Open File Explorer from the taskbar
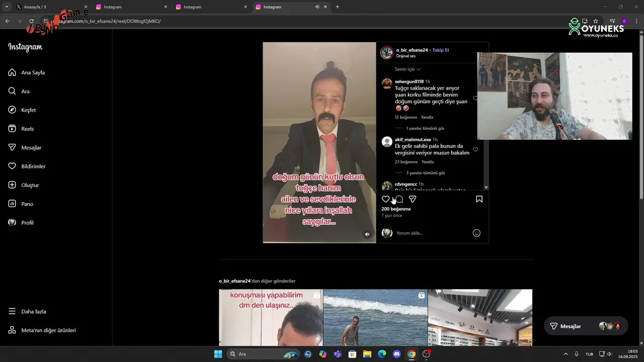The height and width of the screenshot is (362, 644). coord(367,354)
